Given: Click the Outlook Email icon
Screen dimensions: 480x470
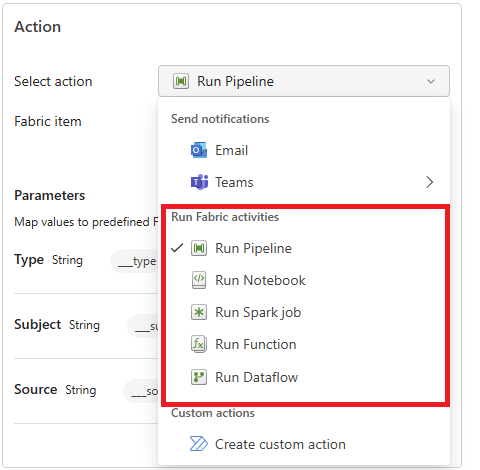Looking at the screenshot, I should pos(199,150).
